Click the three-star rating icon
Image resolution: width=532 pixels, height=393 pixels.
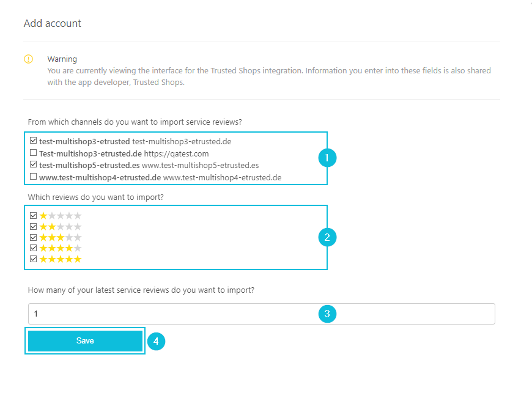click(61, 237)
